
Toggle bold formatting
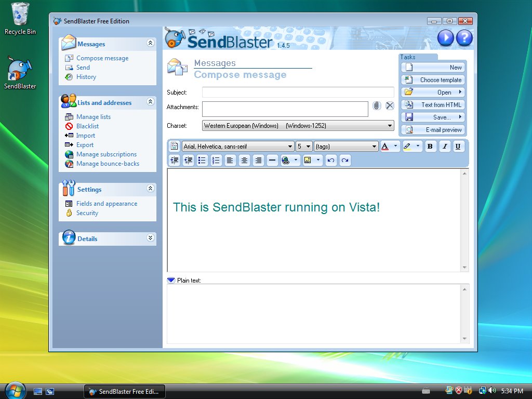coord(430,146)
